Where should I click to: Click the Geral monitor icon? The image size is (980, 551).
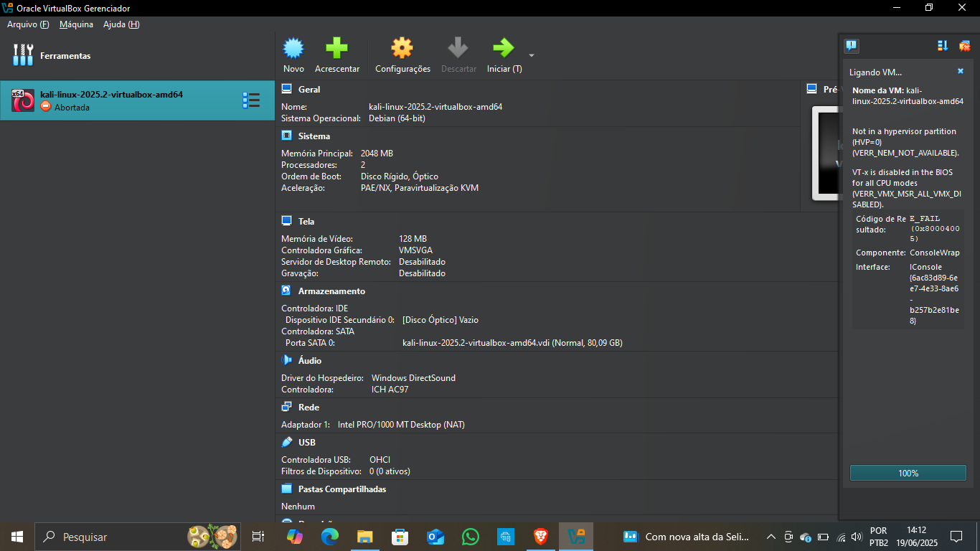(x=286, y=90)
